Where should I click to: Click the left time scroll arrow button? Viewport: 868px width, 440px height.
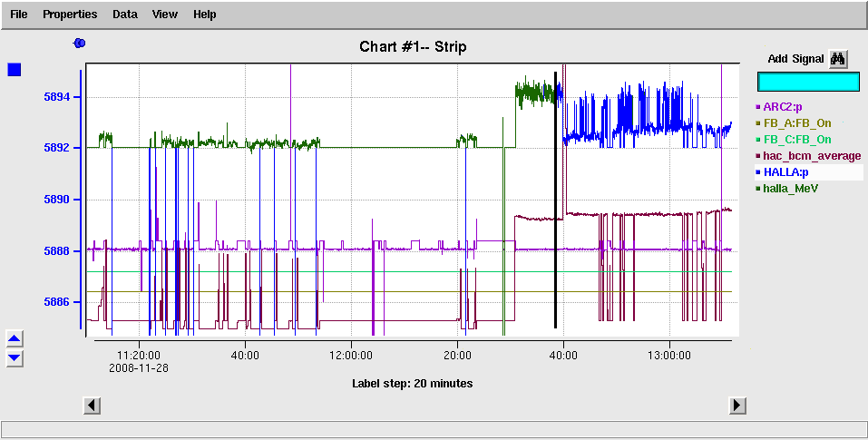[92, 406]
